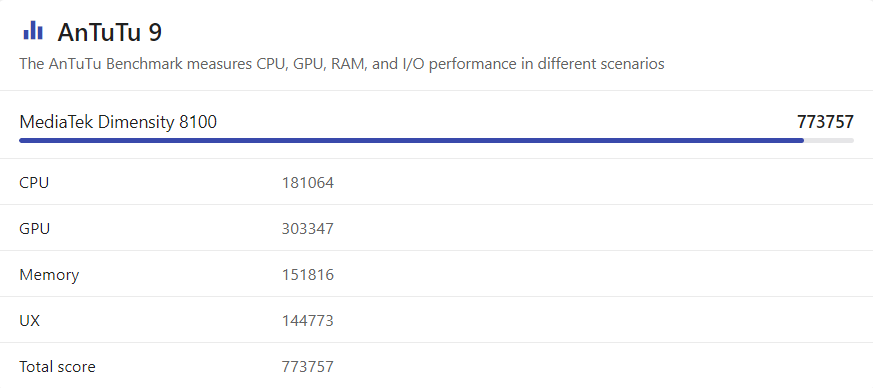Click the grey unfilled end of the score bar
This screenshot has height=388, width=873.
point(829,141)
